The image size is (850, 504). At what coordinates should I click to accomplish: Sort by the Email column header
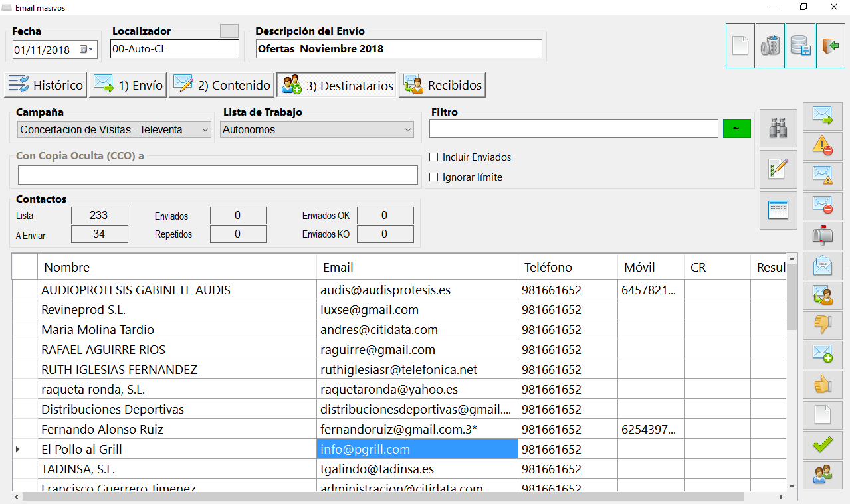(x=417, y=268)
